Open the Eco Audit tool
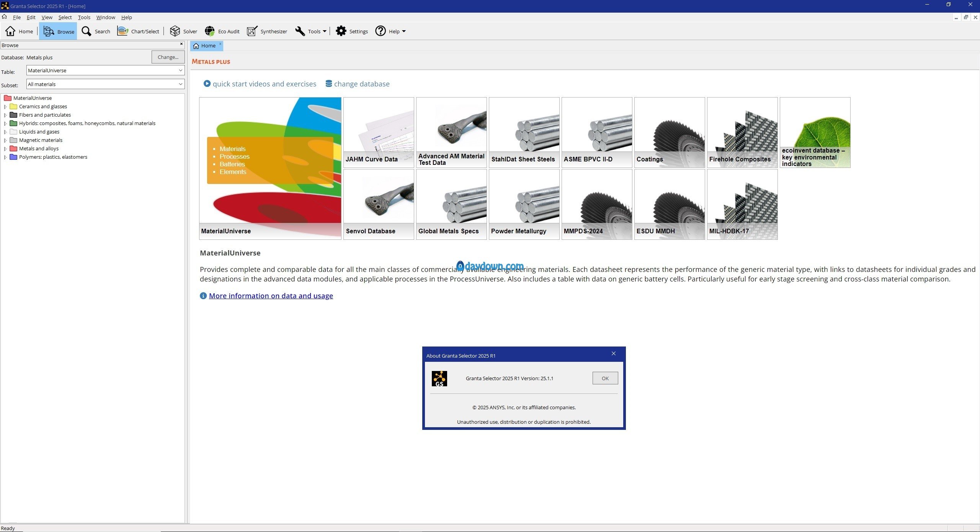980x532 pixels. [222, 31]
